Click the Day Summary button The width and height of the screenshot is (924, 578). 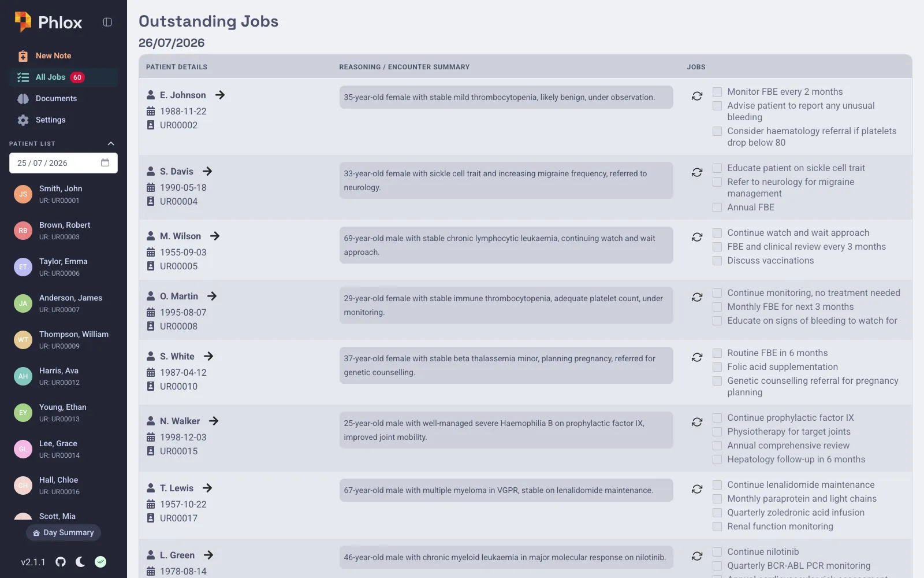[x=64, y=532]
